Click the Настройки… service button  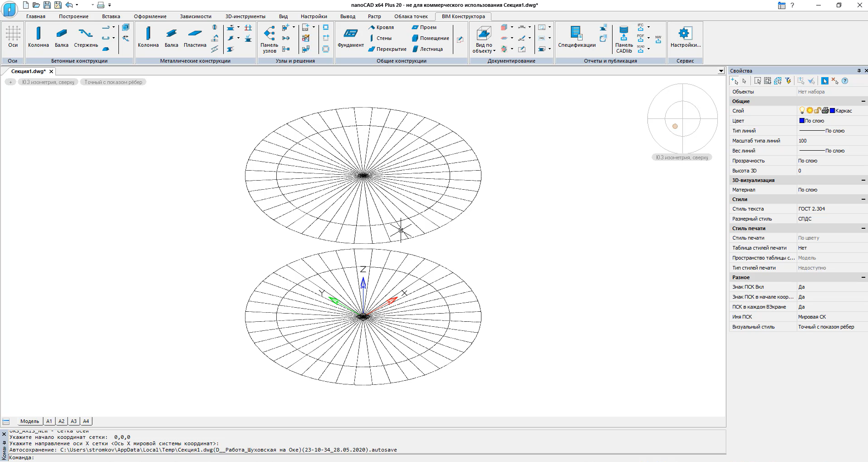point(685,36)
